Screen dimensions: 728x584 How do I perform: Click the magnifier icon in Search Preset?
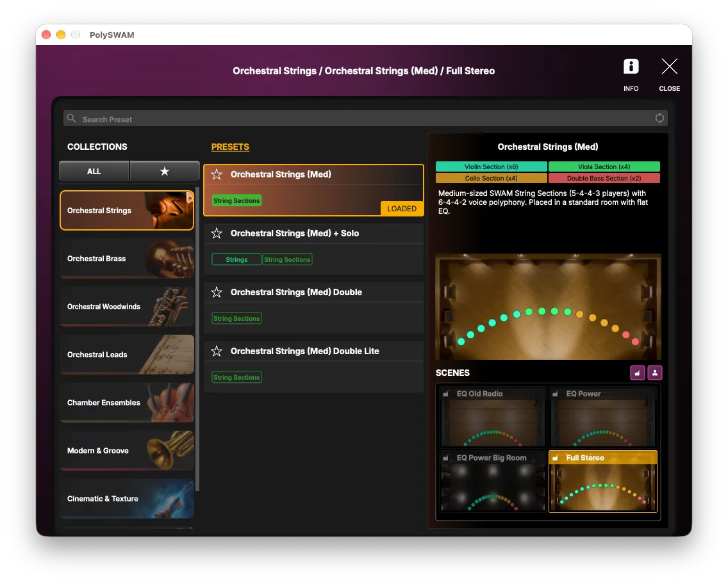pyautogui.click(x=72, y=118)
